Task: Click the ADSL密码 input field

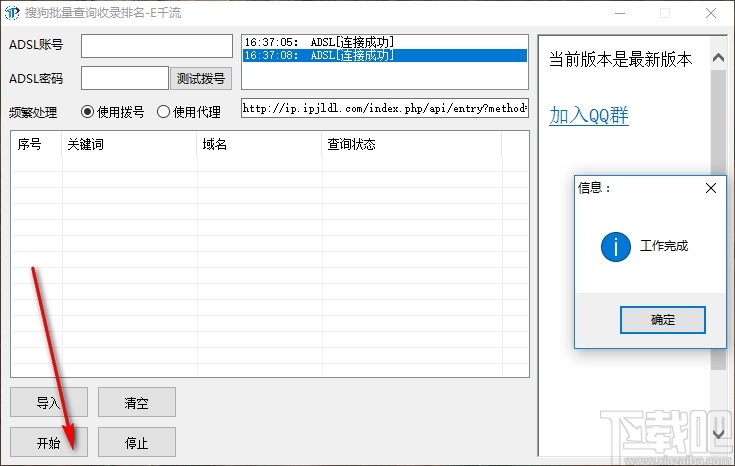Action: point(125,78)
